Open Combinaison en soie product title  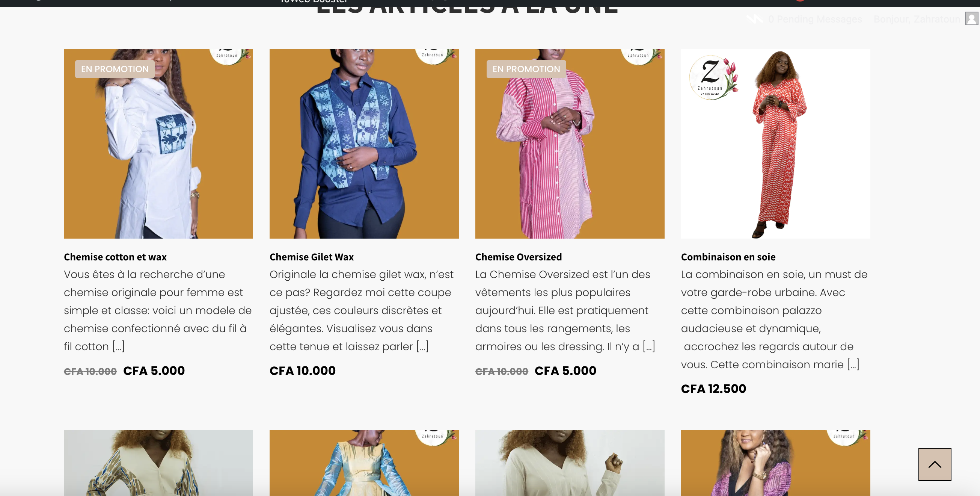tap(728, 257)
